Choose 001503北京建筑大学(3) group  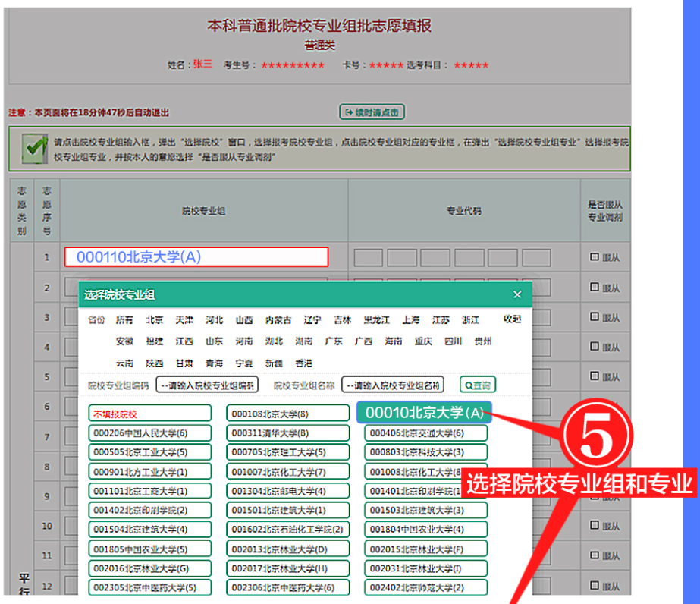point(426,510)
